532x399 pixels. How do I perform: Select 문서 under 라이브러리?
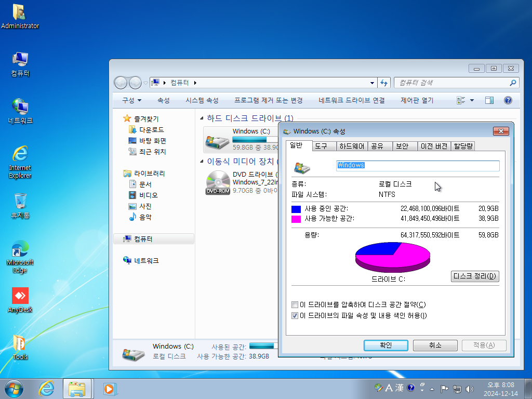tap(140, 184)
